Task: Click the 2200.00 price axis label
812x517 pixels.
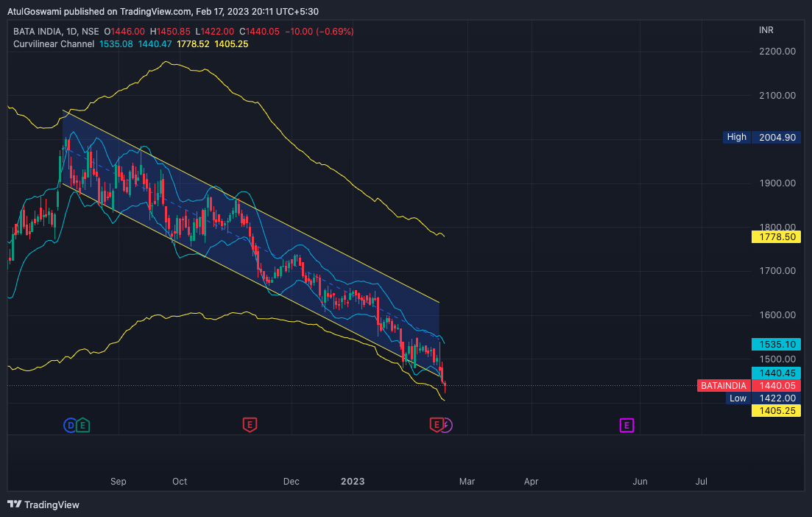Action: click(777, 52)
